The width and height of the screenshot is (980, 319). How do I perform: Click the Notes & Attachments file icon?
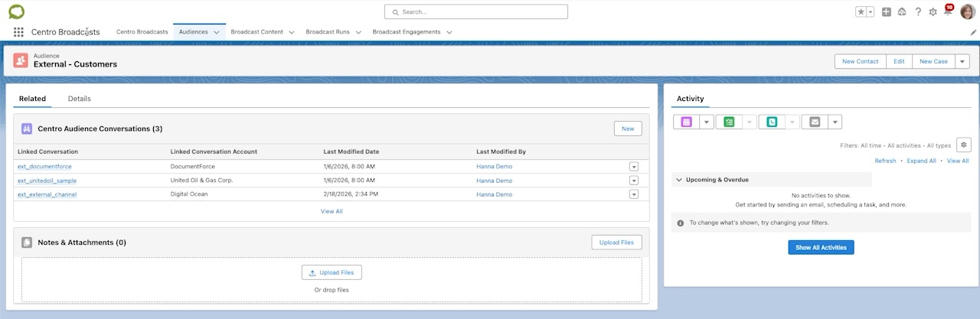27,243
